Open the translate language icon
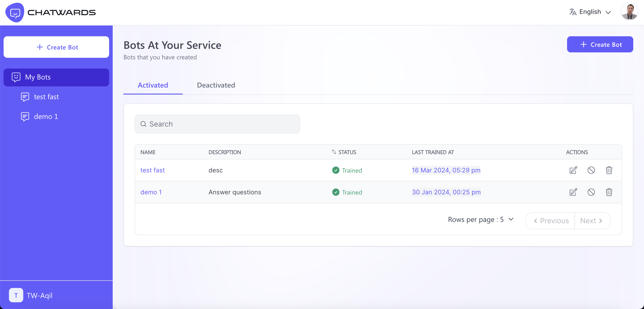Image resolution: width=644 pixels, height=309 pixels. click(x=573, y=12)
